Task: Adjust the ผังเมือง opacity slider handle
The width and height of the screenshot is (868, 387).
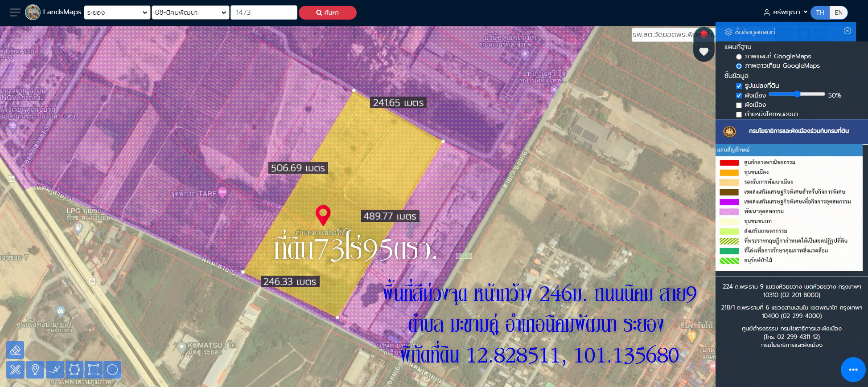Action: [x=797, y=94]
